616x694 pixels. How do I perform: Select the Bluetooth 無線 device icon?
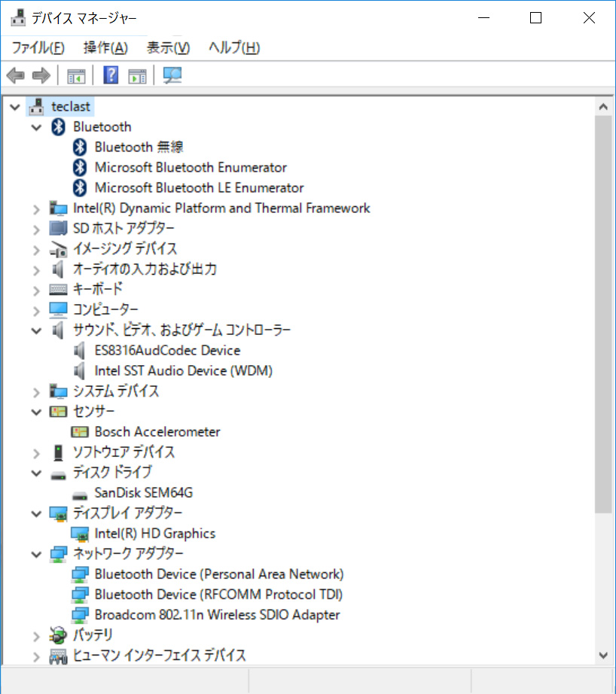coord(80,147)
